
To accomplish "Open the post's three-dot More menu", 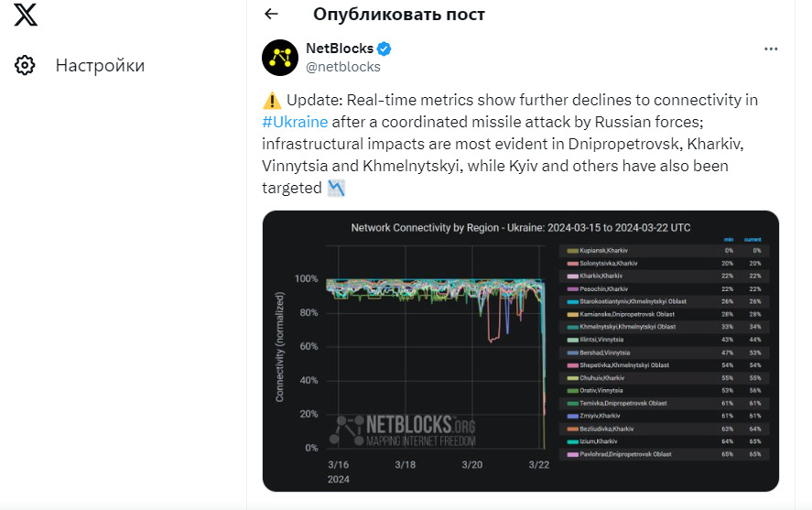I will 772,49.
